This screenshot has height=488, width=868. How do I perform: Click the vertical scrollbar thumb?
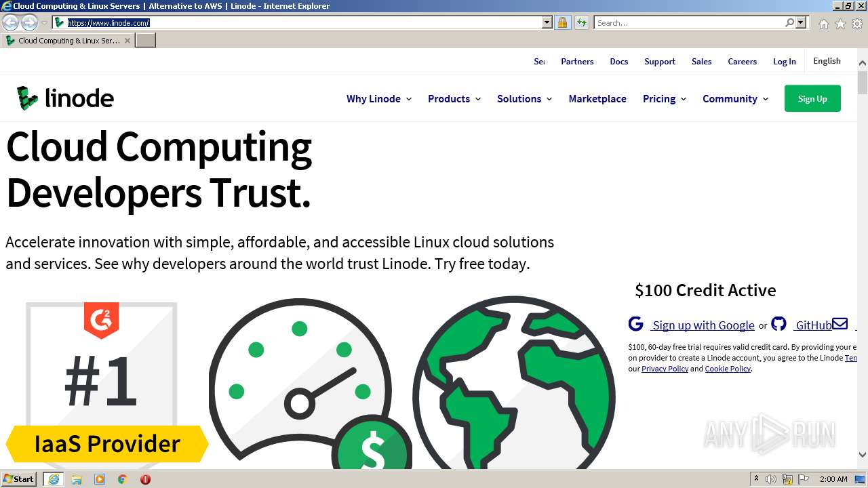[862, 82]
